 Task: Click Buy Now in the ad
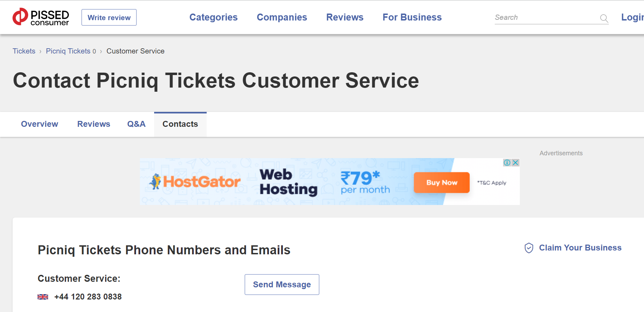pyautogui.click(x=442, y=183)
